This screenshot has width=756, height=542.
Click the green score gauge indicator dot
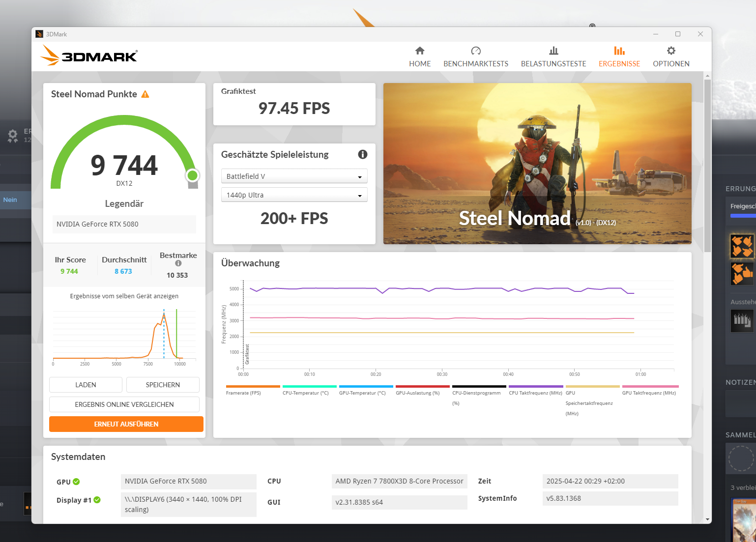click(193, 175)
